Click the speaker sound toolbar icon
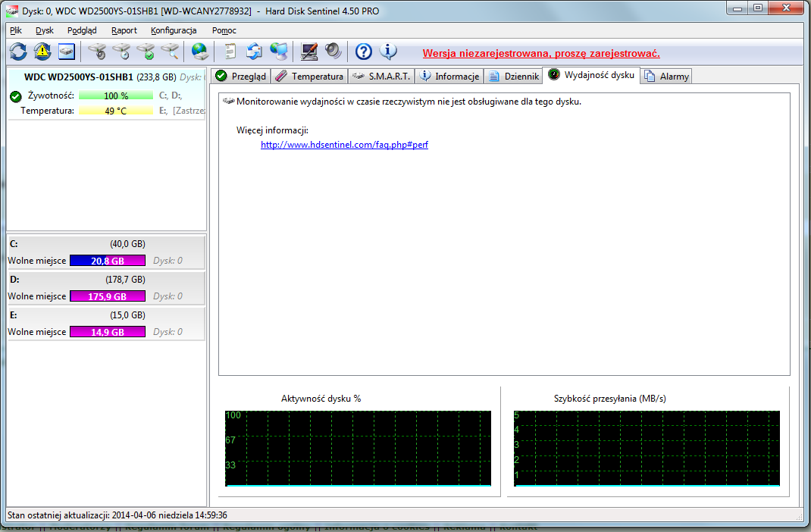 click(333, 52)
